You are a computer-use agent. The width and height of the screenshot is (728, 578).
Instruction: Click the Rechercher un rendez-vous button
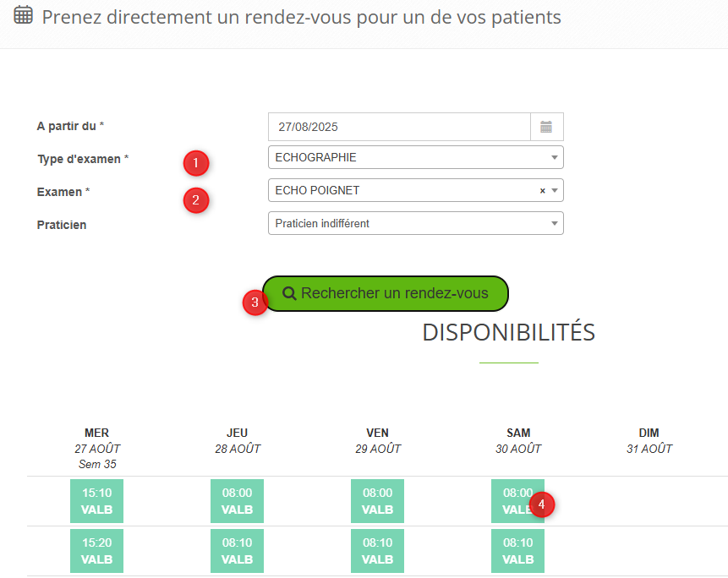[x=386, y=293]
